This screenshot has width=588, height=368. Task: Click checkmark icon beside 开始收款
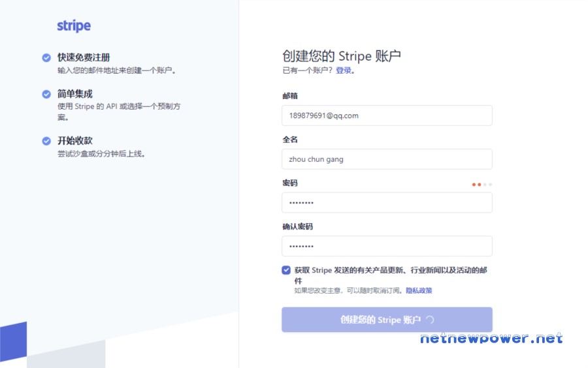coord(46,141)
